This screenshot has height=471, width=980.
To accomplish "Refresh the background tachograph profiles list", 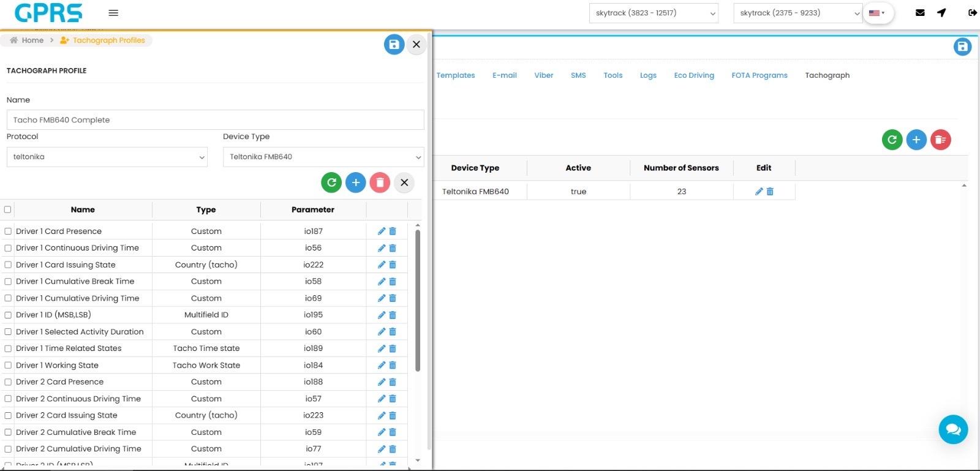I will pyautogui.click(x=892, y=140).
